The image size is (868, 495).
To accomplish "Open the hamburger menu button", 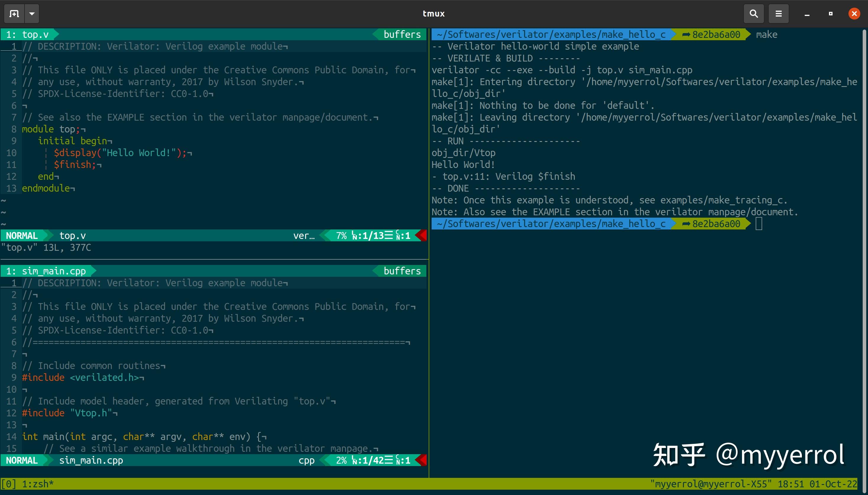I will click(778, 14).
